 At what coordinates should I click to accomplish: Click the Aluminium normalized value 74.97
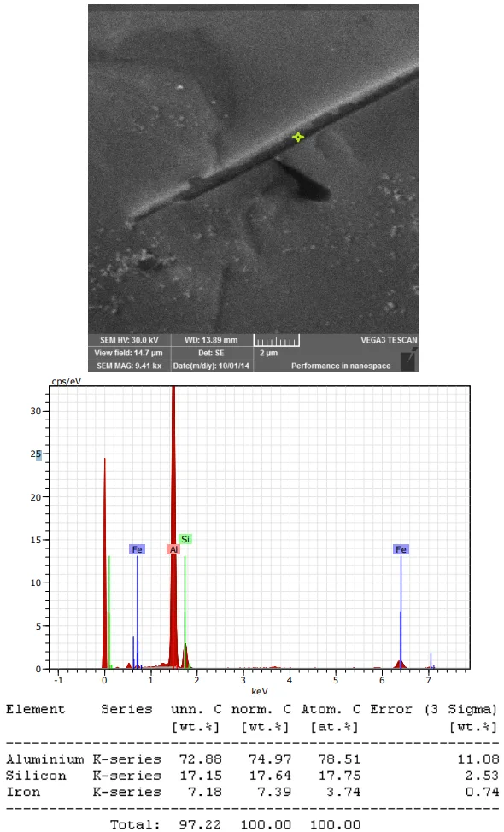tap(270, 759)
